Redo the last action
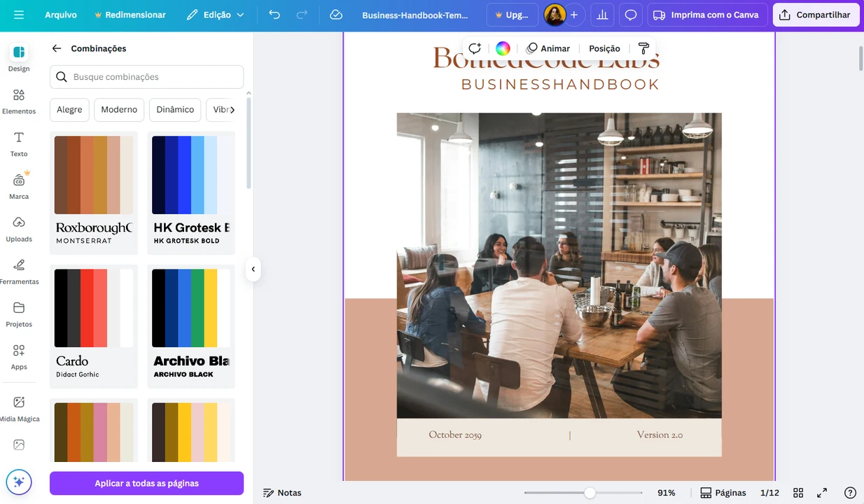Screen dimensions: 864x504 [302, 15]
